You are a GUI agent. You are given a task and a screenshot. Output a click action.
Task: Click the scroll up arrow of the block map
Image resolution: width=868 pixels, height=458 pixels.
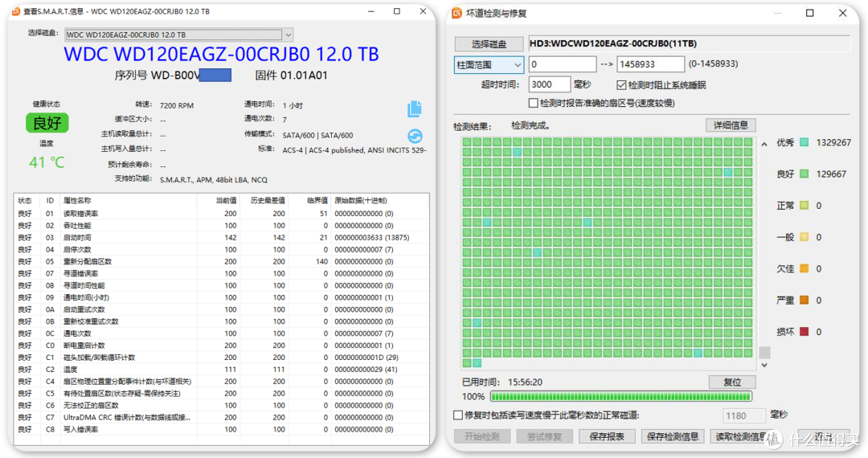point(764,144)
